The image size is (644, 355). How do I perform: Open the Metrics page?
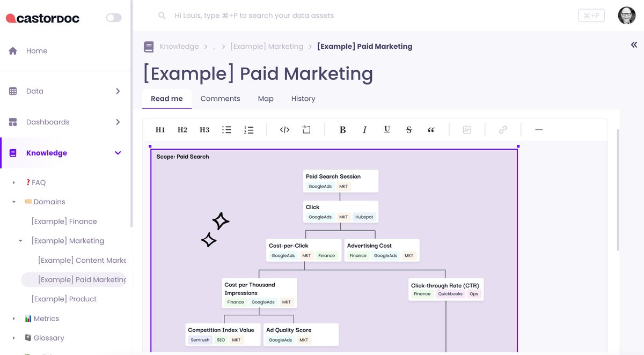(x=42, y=319)
